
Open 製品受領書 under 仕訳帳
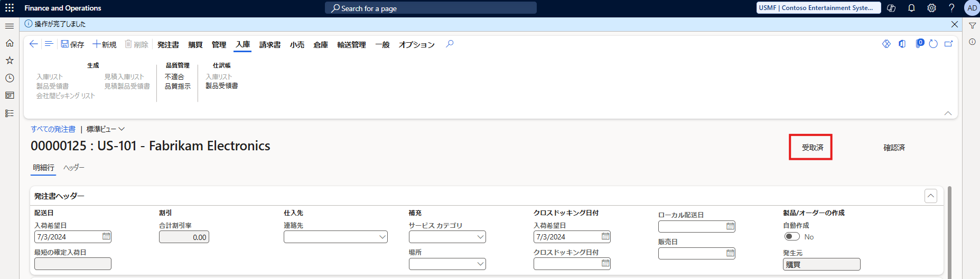pyautogui.click(x=222, y=86)
